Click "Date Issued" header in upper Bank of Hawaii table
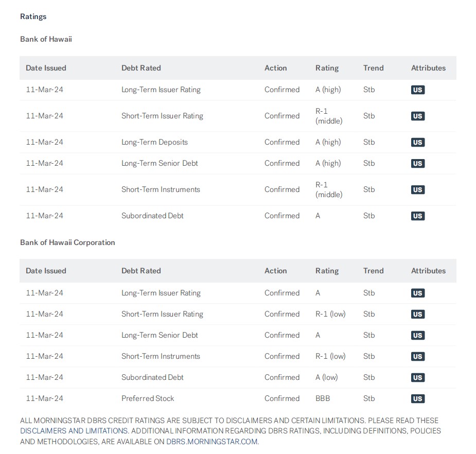 46,68
